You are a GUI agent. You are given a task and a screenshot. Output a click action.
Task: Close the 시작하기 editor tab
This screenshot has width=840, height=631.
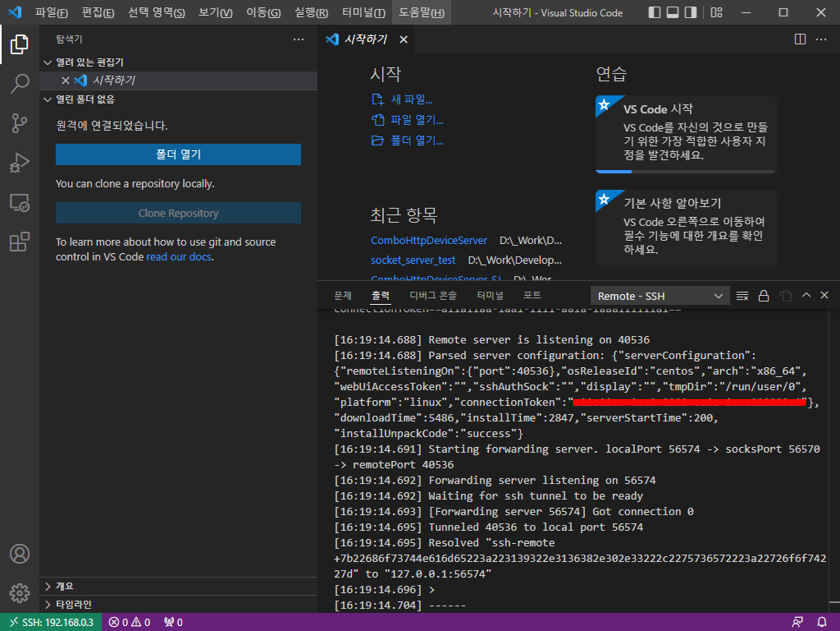[403, 39]
